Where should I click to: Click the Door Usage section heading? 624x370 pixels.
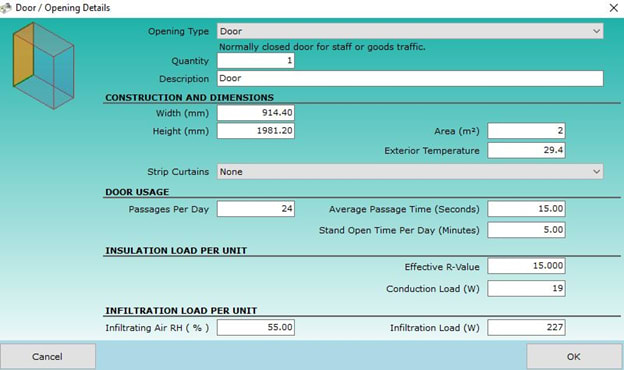click(x=137, y=192)
